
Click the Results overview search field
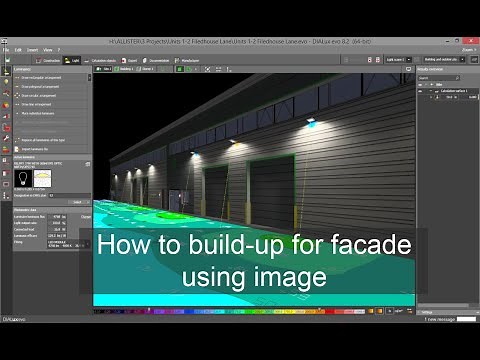tap(439, 78)
